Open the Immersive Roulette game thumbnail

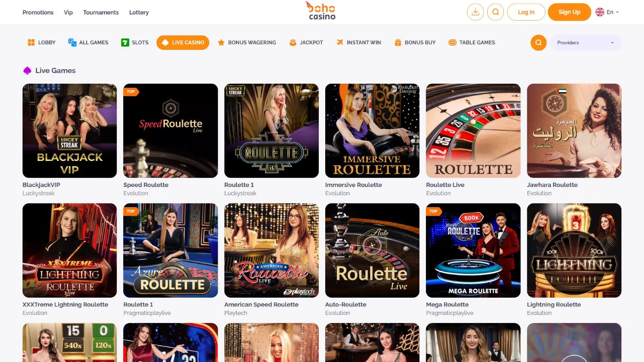pos(372,131)
